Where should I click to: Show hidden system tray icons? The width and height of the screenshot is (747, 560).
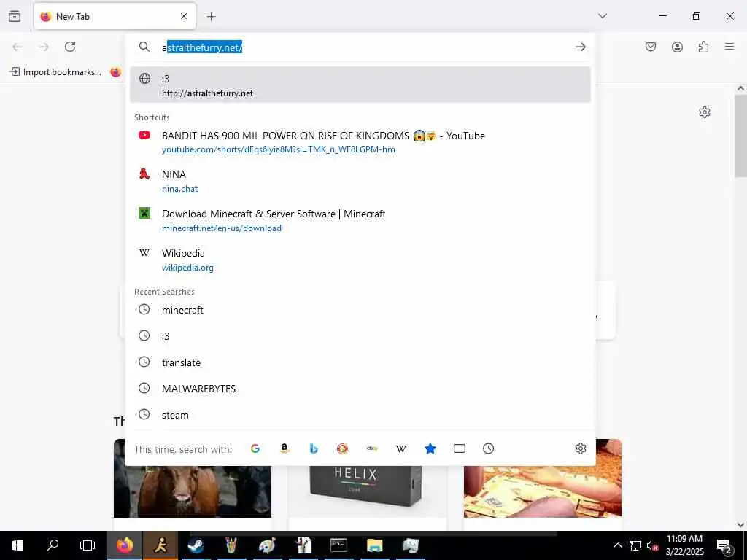click(x=617, y=545)
